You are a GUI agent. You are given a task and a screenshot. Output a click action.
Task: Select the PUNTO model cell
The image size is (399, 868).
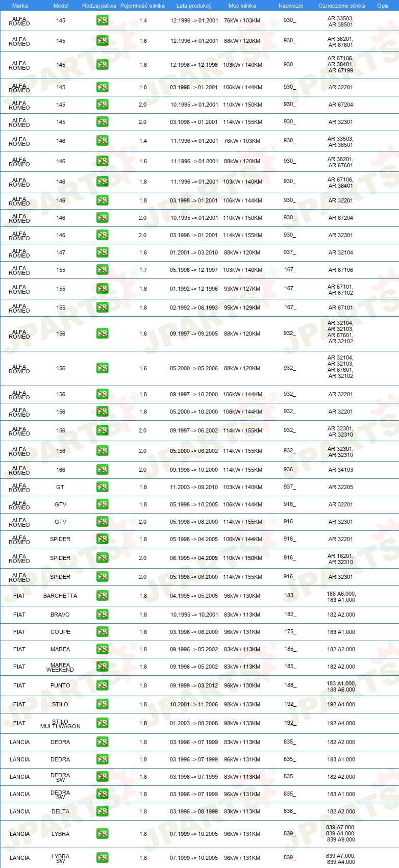pyautogui.click(x=60, y=686)
